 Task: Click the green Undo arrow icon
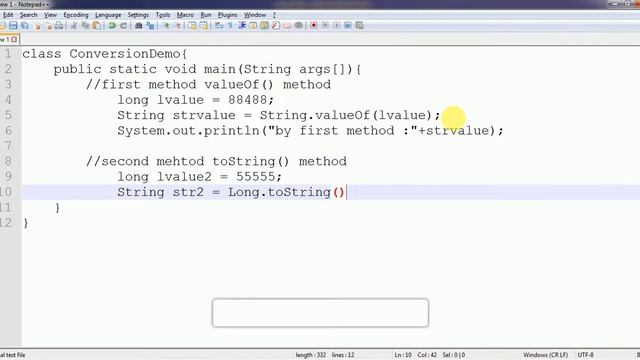(112, 26)
